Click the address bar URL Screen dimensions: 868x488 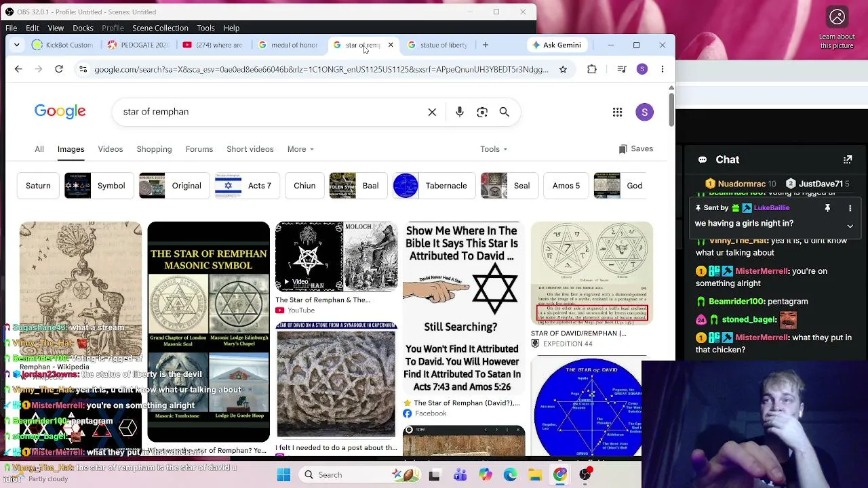point(321,69)
